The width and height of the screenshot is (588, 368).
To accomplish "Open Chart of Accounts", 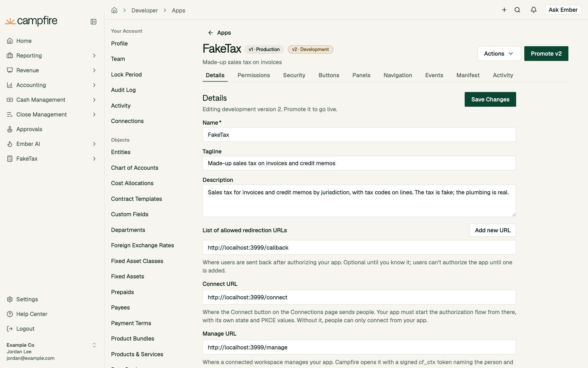I will pos(135,168).
